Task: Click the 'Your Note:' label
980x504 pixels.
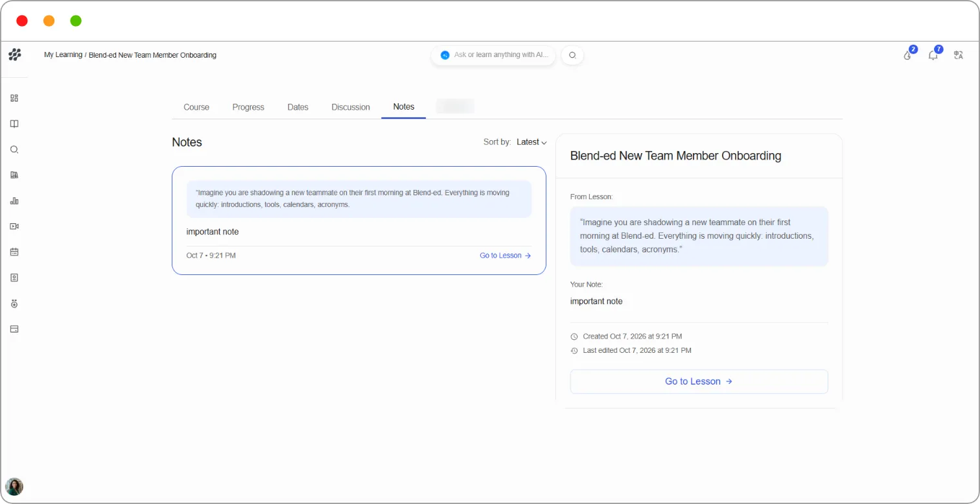Action: pyautogui.click(x=587, y=284)
